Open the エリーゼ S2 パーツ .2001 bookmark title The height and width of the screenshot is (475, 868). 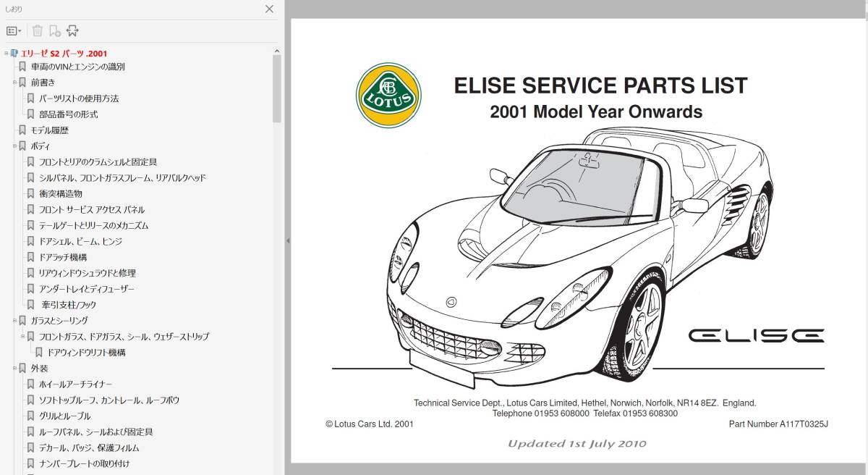point(64,54)
